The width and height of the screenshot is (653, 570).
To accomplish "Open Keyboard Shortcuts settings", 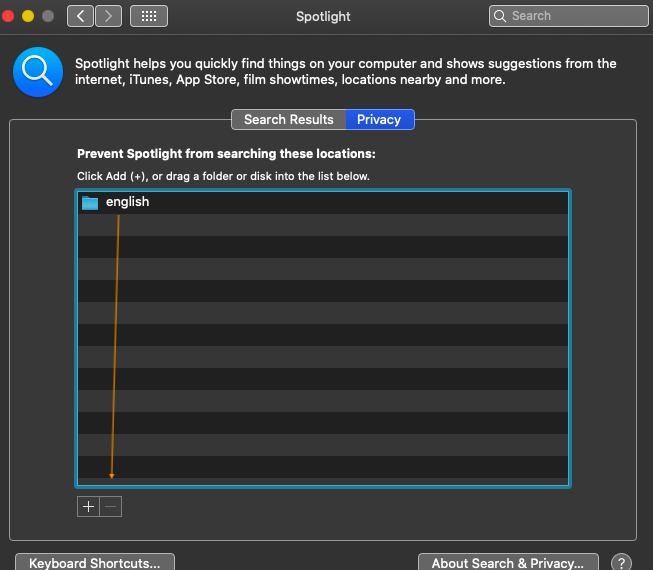I will click(x=95, y=562).
